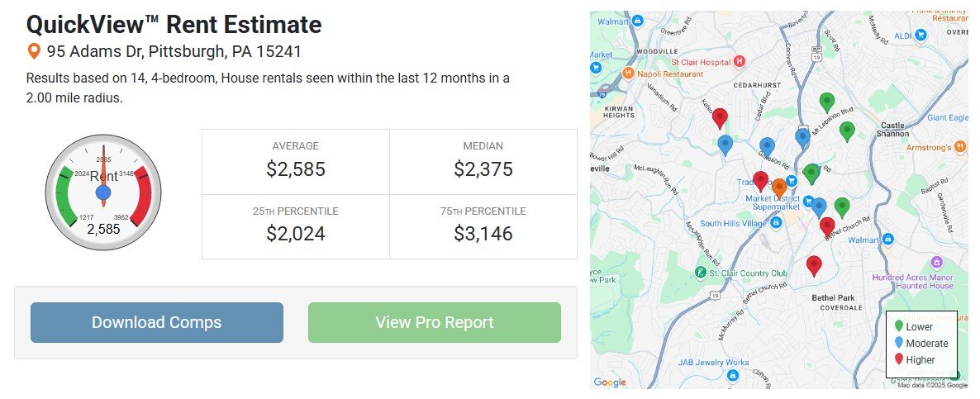Click the Walmart marker near Bethel Church Rd
Image resolution: width=980 pixels, height=399 pixels.
[x=887, y=240]
